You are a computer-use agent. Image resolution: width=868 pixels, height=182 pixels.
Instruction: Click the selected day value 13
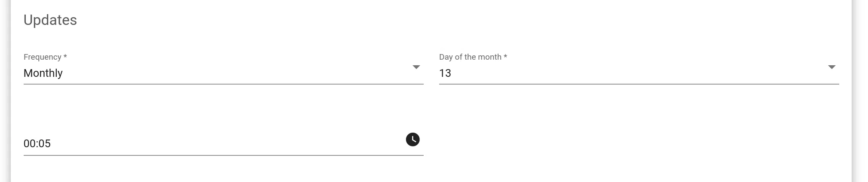tap(445, 73)
